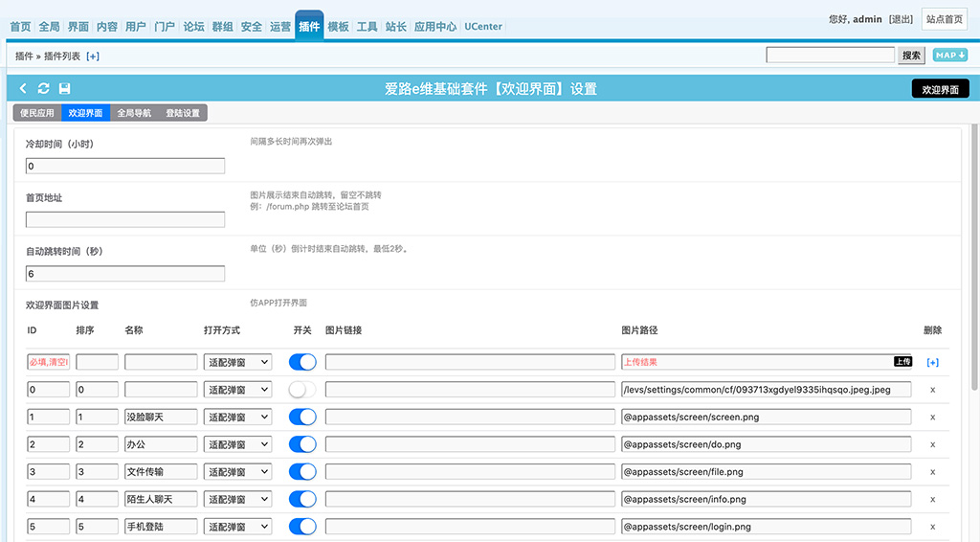Enable the switch for row ID 0

(302, 390)
